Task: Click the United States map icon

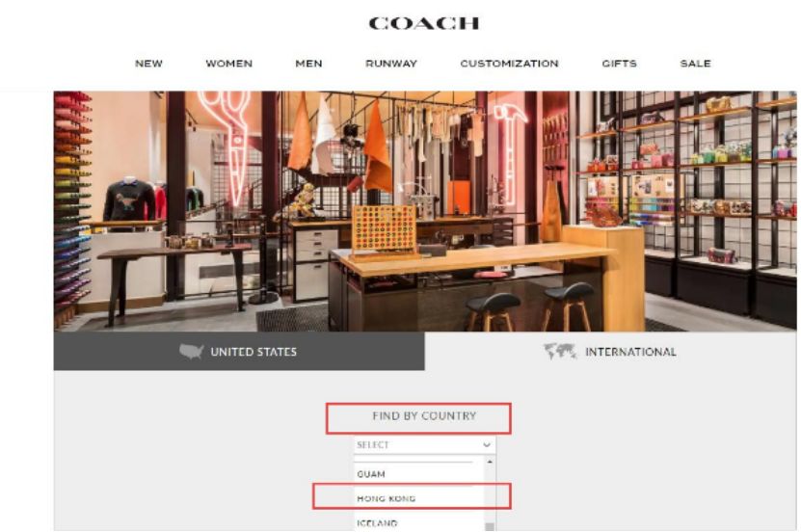Action: pyautogui.click(x=192, y=351)
